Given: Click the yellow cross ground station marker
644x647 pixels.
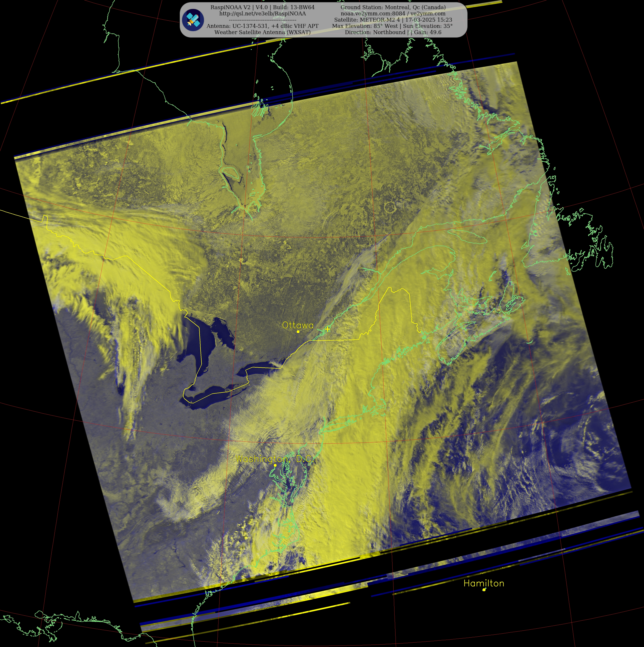Looking at the screenshot, I should (x=327, y=329).
